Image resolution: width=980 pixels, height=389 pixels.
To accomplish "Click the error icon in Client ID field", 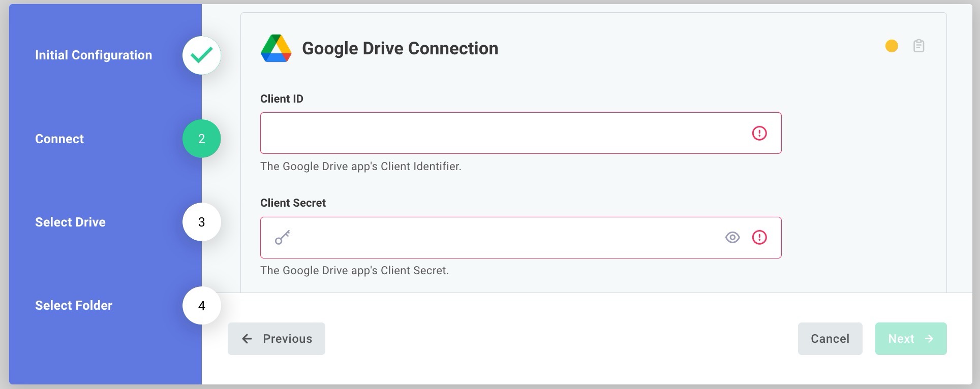I will point(759,133).
